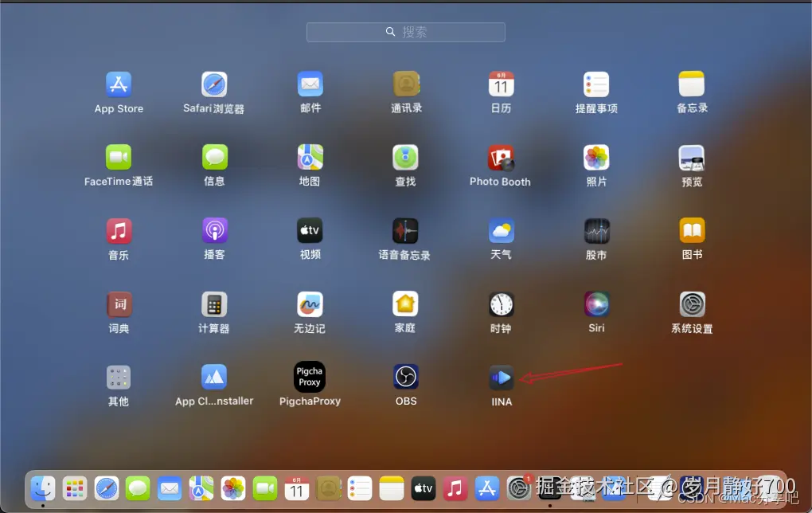Open Messages from the Dock
The height and width of the screenshot is (513, 812).
138,488
